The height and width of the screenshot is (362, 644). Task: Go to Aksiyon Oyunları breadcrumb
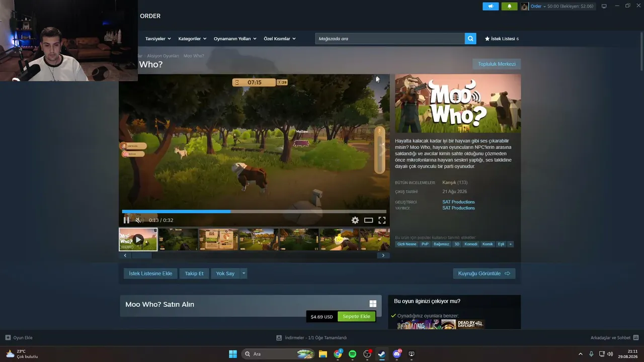coord(163,56)
